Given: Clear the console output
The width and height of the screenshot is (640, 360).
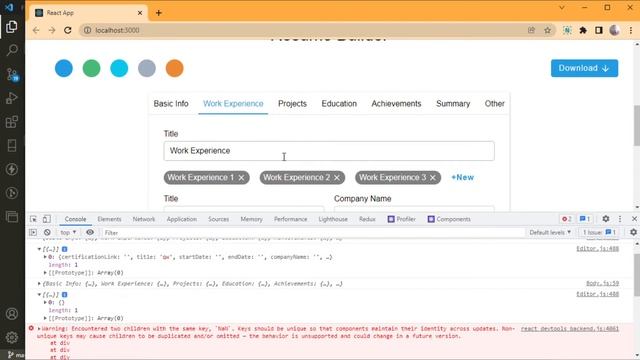Looking at the screenshot, I should [47, 232].
